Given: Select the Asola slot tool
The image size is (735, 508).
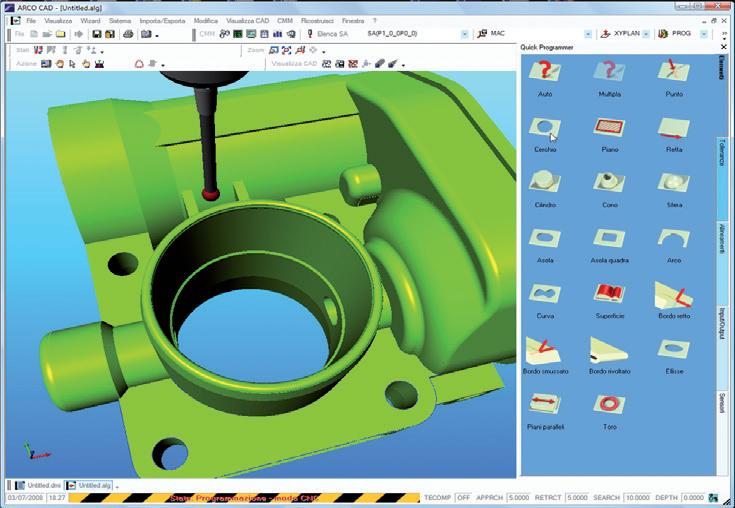Looking at the screenshot, I should tap(545, 245).
